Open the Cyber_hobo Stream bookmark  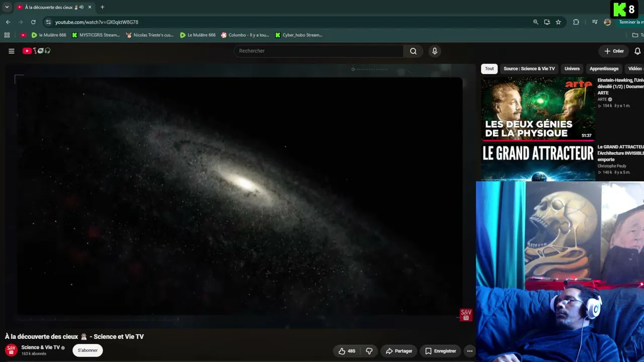[299, 35]
